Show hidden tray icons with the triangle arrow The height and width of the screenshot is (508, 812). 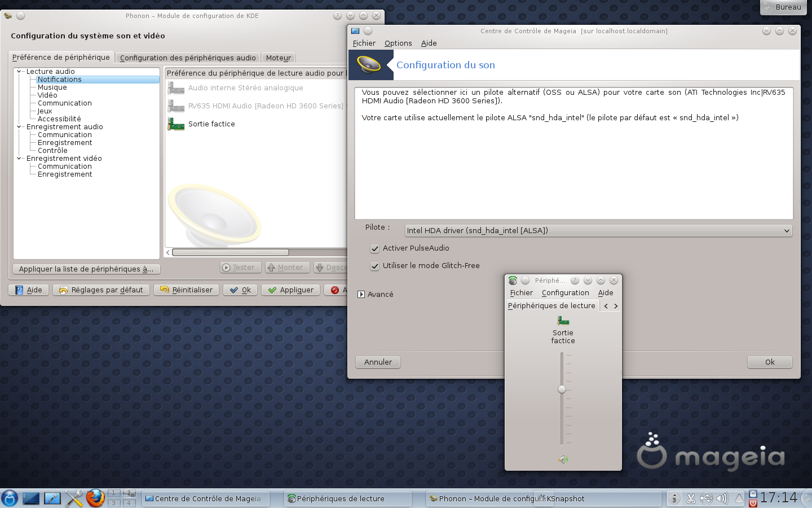pos(739,498)
